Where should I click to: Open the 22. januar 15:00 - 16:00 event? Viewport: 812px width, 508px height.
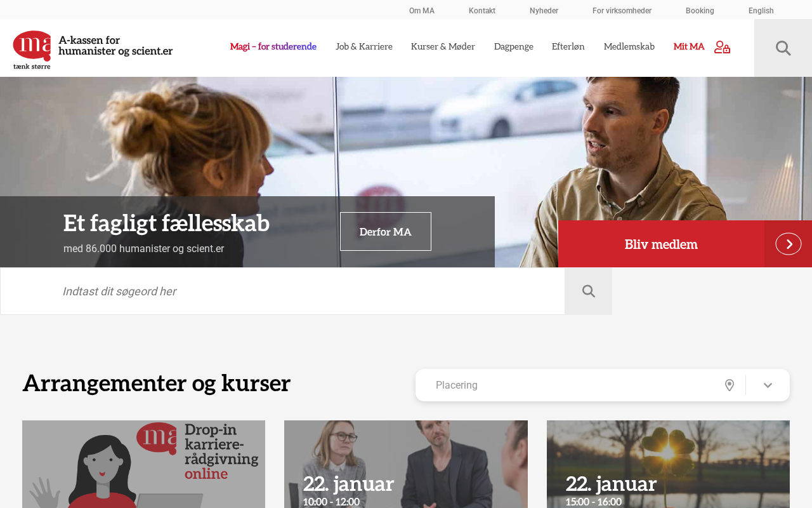[668, 464]
